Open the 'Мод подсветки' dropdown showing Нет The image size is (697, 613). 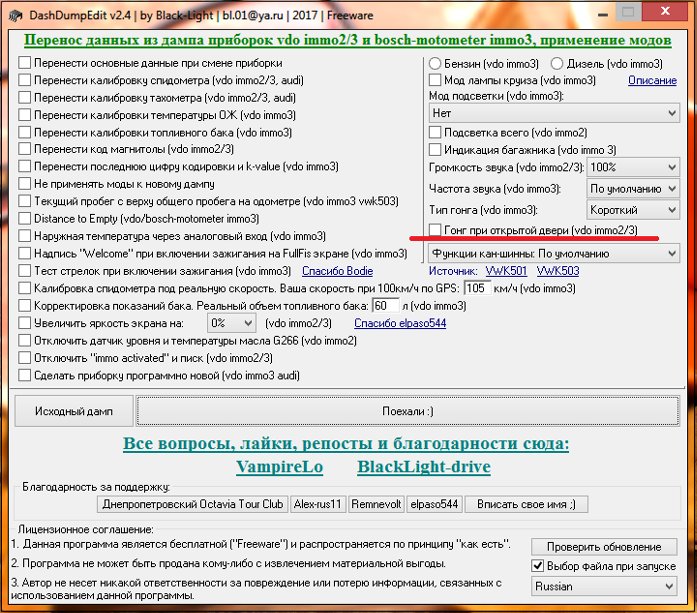coord(554,113)
